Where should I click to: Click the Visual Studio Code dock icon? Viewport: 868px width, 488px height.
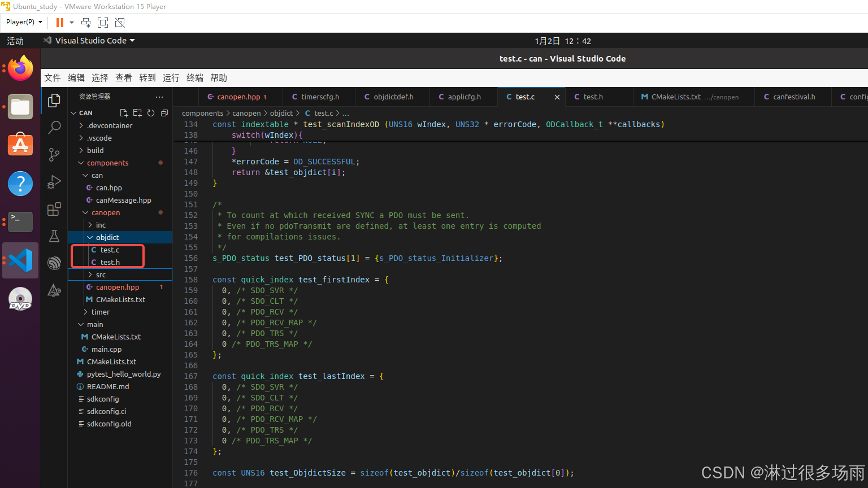pos(20,260)
